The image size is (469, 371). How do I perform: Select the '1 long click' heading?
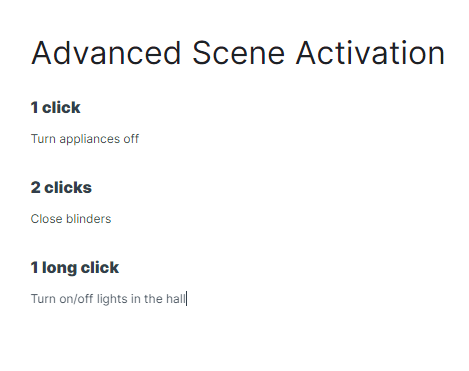point(75,268)
